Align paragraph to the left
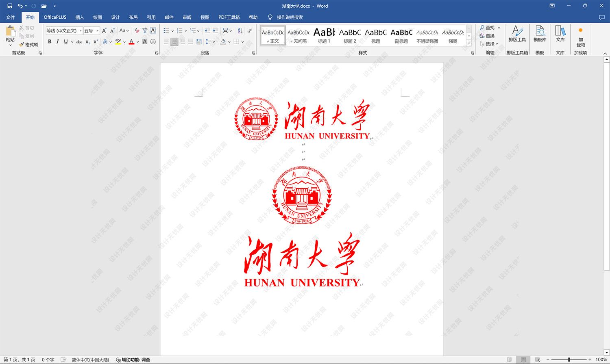610x364 pixels. coord(166,42)
